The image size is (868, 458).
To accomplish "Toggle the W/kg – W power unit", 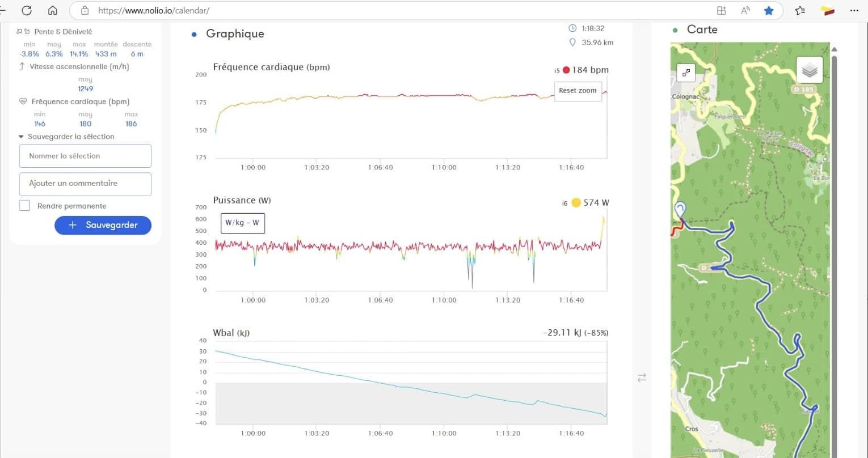I will (x=242, y=223).
